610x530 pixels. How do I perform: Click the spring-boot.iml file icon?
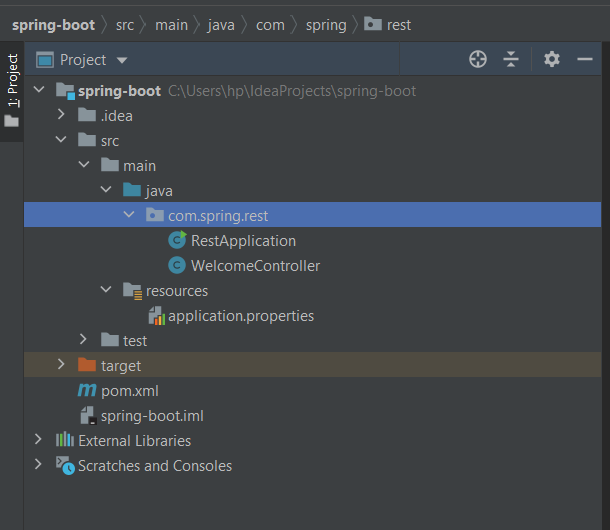point(88,416)
